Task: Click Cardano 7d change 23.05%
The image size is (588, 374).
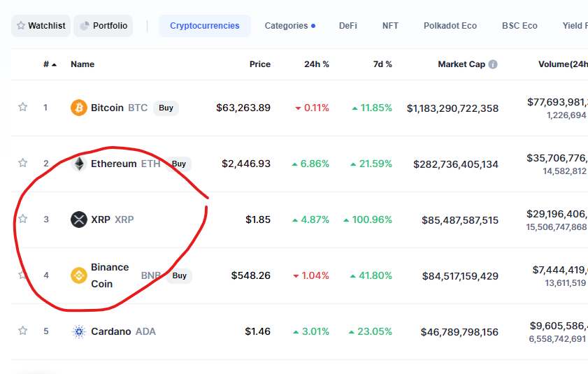Action: point(371,331)
